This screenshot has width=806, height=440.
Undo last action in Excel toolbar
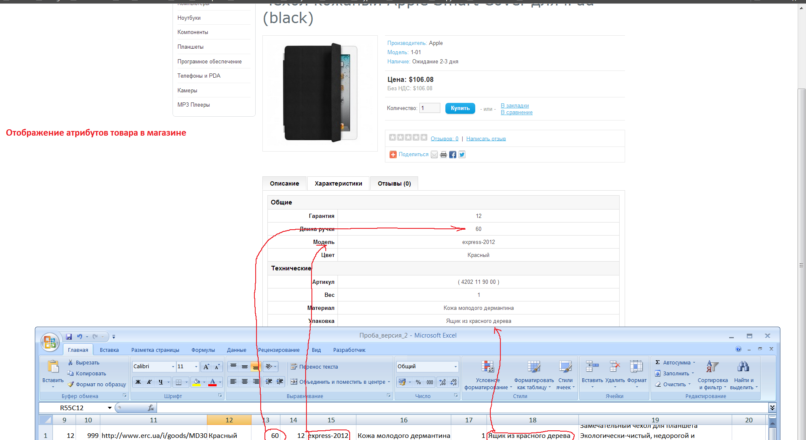[x=80, y=337]
